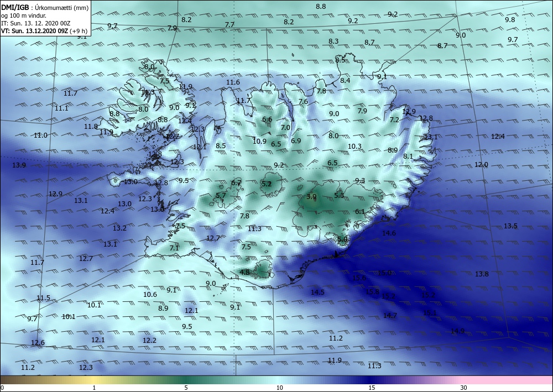Click the '30' tick on the colour scale

[x=463, y=388]
